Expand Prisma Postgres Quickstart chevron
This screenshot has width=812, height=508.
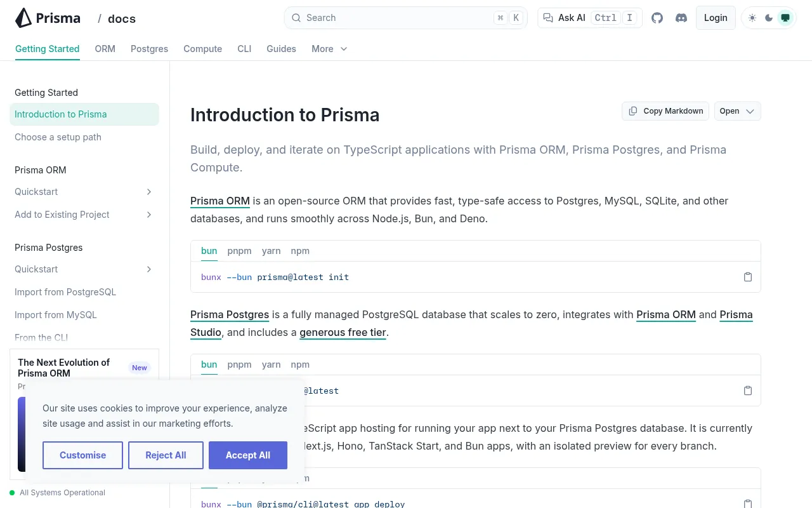(x=149, y=269)
